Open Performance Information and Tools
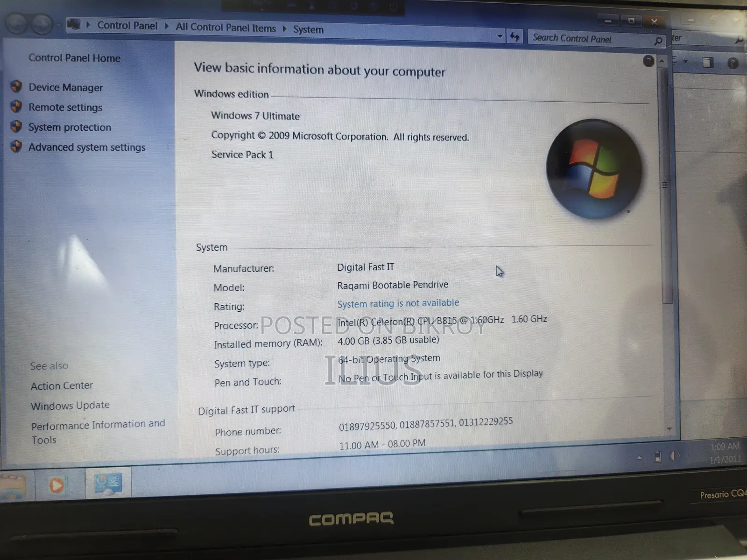Image resolution: width=747 pixels, height=560 pixels. point(98,432)
